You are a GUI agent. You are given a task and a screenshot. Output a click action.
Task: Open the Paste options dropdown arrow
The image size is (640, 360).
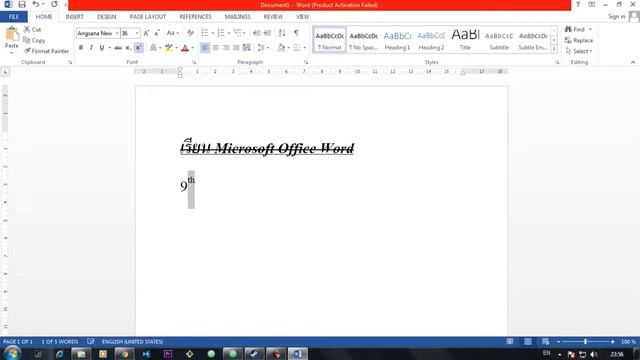click(x=11, y=53)
